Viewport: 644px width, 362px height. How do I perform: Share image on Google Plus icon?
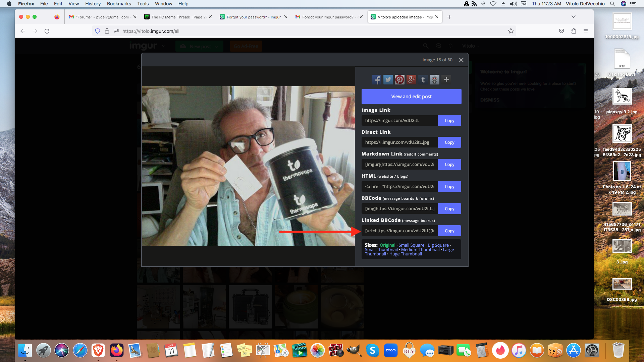pyautogui.click(x=411, y=80)
